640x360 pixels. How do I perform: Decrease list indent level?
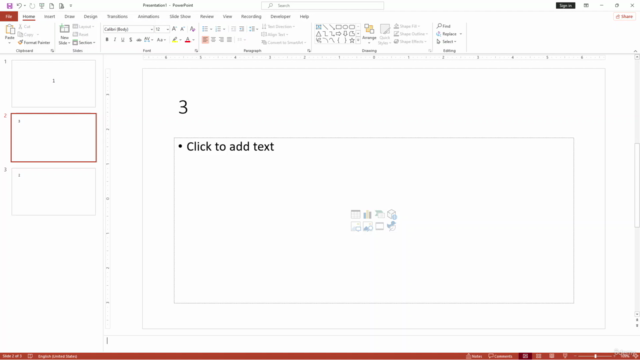click(233, 29)
